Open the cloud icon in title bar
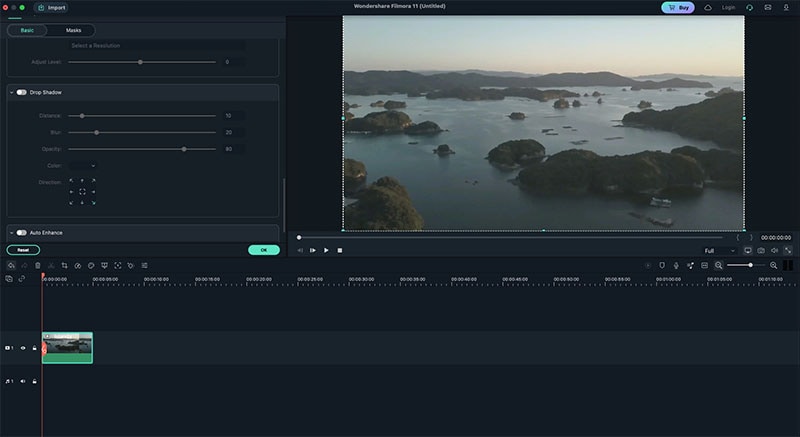 (708, 8)
